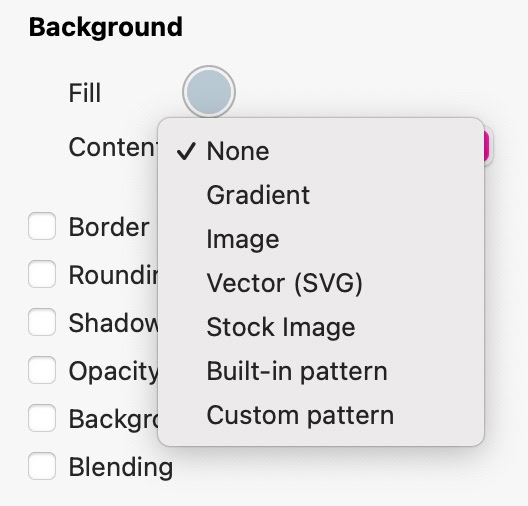Click the Fill label
The height and width of the screenshot is (506, 528).
pyautogui.click(x=85, y=93)
